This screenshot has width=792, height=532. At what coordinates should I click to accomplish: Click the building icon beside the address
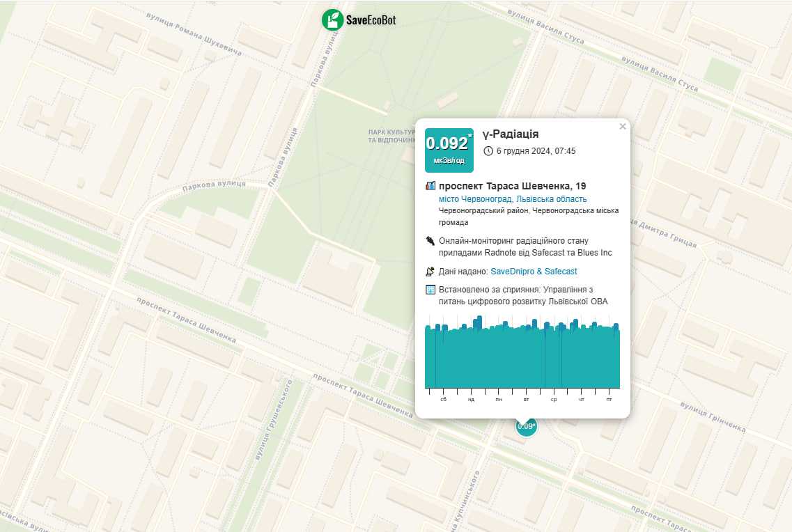[430, 186]
